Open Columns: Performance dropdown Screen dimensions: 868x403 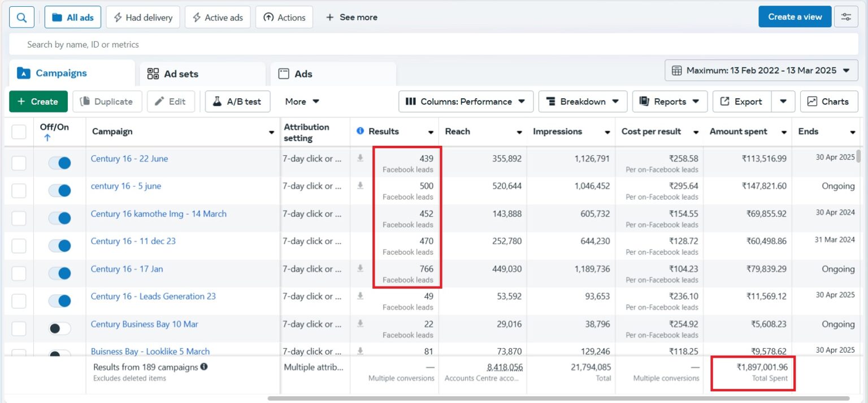466,102
